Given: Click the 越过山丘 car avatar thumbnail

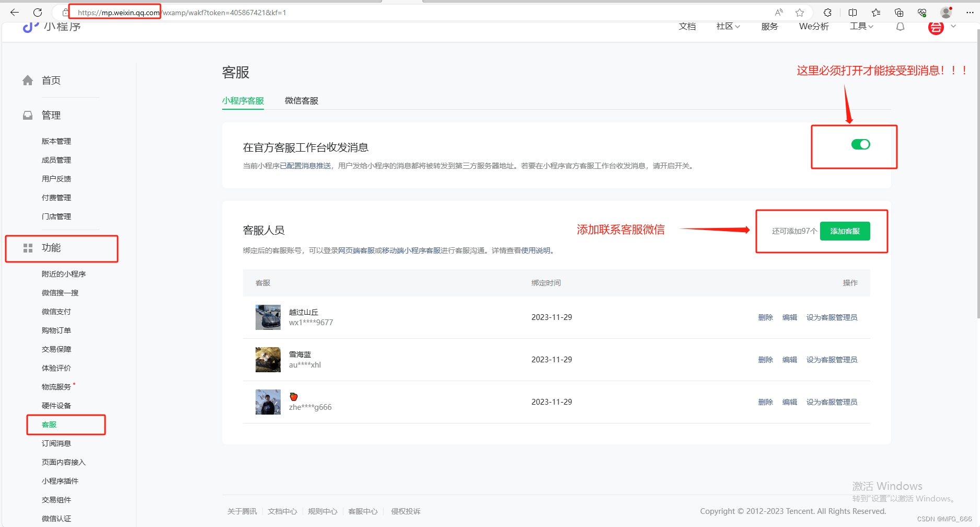Looking at the screenshot, I should [x=268, y=317].
